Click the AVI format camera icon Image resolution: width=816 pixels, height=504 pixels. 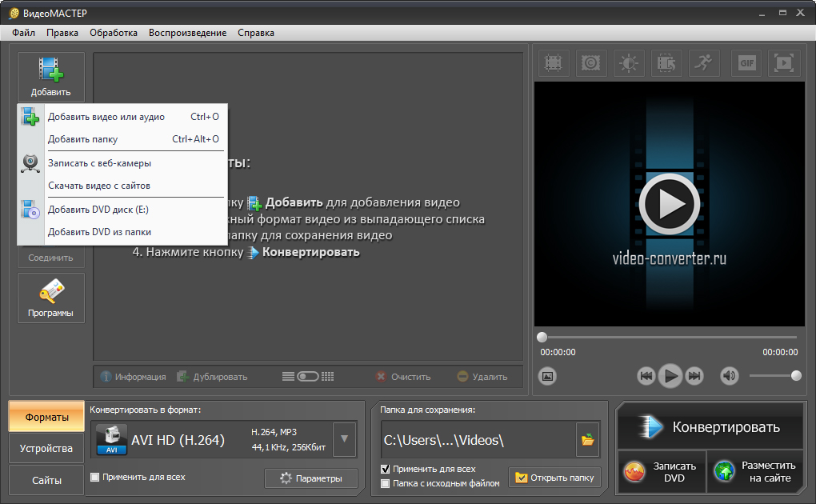(111, 440)
